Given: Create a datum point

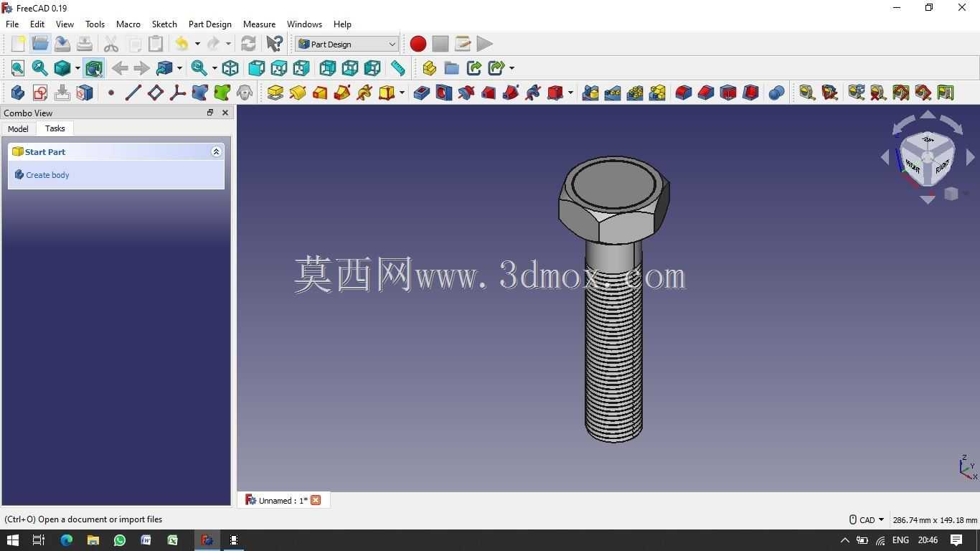Looking at the screenshot, I should point(111,93).
